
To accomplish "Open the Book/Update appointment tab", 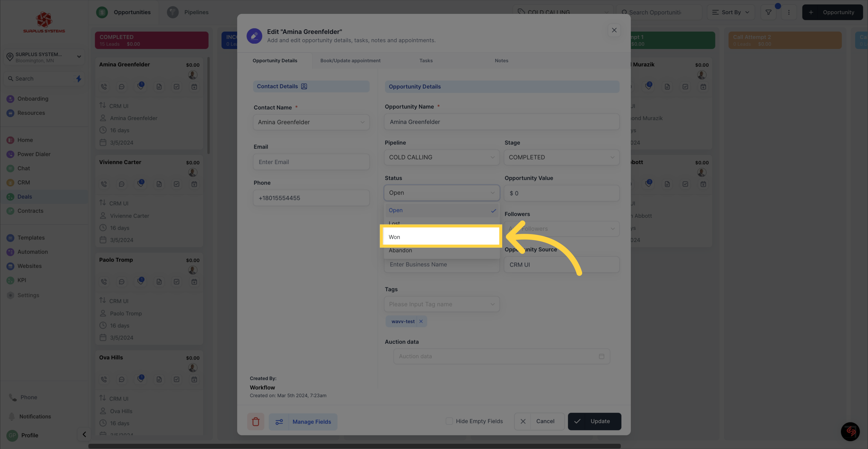I will click(x=350, y=61).
